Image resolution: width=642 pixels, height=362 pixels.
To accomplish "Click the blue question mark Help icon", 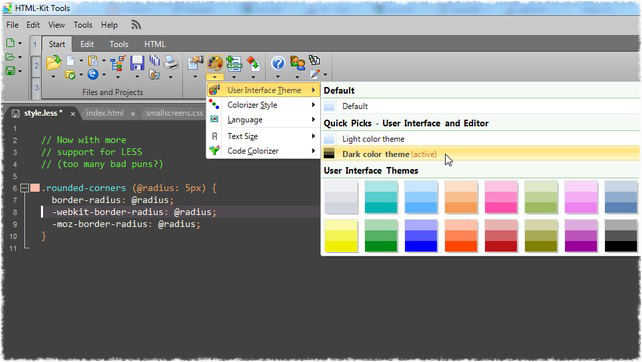I will click(278, 63).
